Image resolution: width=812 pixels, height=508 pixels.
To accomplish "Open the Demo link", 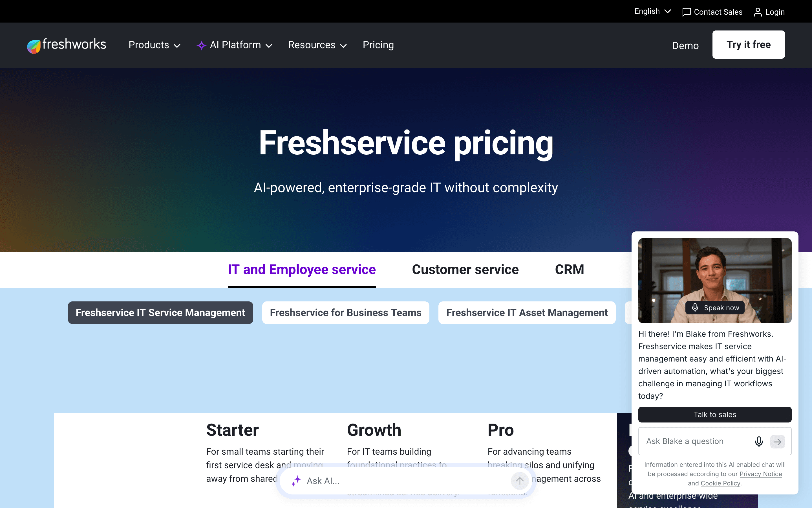I will tap(685, 45).
